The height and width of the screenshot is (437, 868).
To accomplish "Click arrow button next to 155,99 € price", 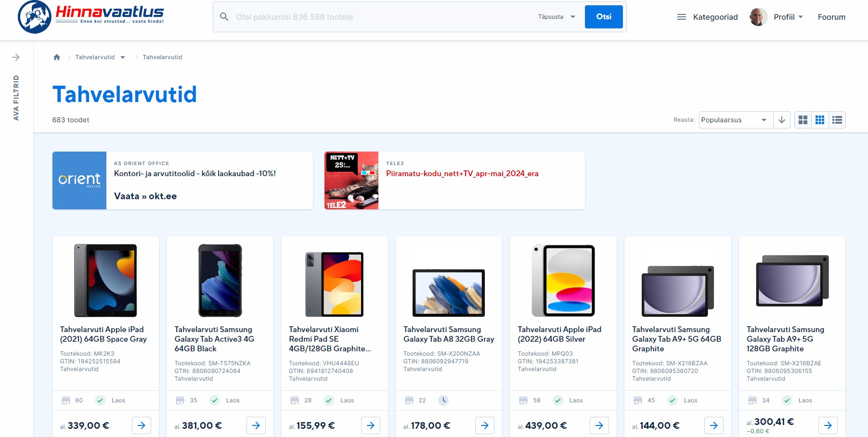I will 371,425.
